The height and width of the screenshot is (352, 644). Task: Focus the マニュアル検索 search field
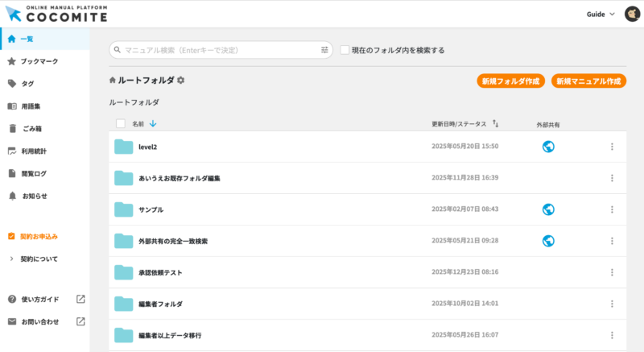221,50
